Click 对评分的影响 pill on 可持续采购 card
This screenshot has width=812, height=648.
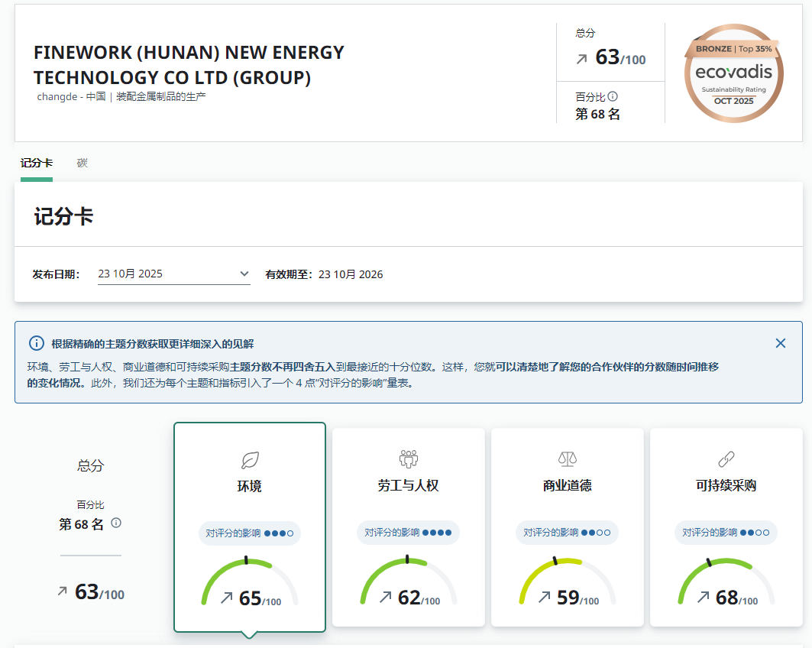pos(726,533)
